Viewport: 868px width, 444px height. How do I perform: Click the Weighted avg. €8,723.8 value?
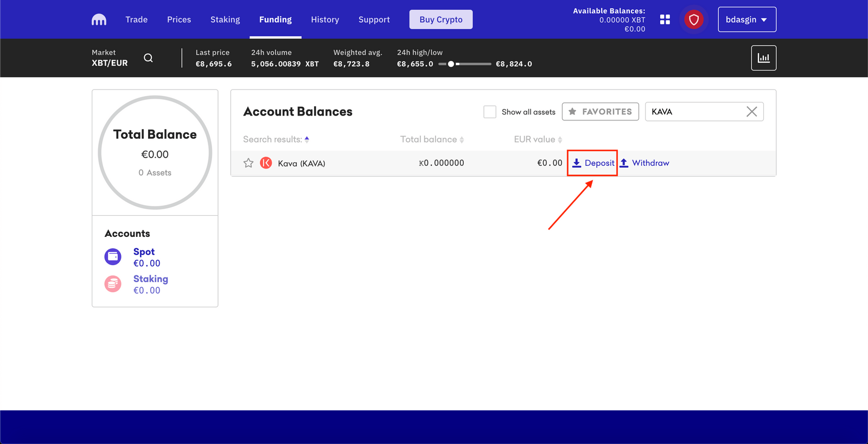[352, 64]
